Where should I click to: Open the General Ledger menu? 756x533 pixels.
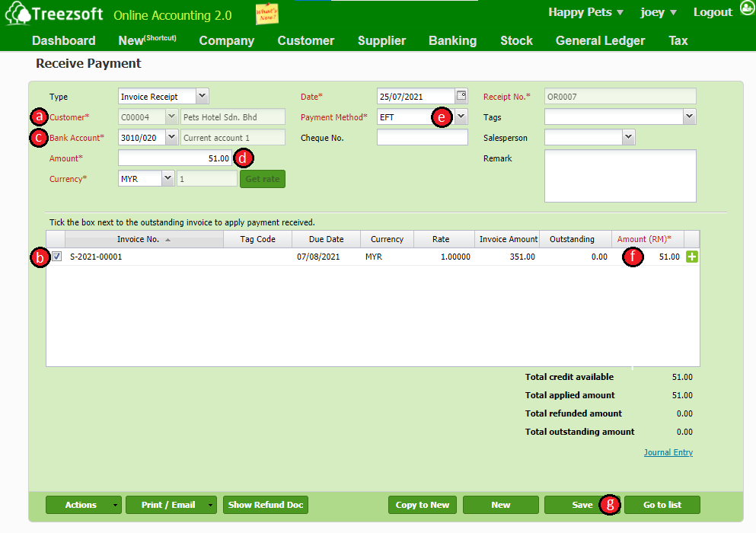tap(600, 41)
